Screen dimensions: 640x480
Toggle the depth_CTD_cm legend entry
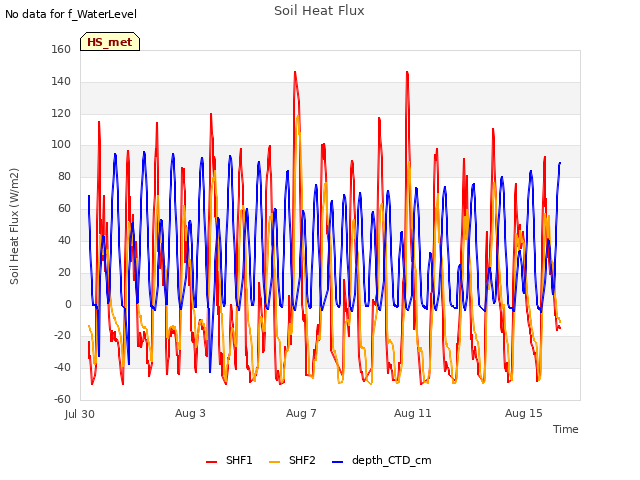[x=382, y=460]
